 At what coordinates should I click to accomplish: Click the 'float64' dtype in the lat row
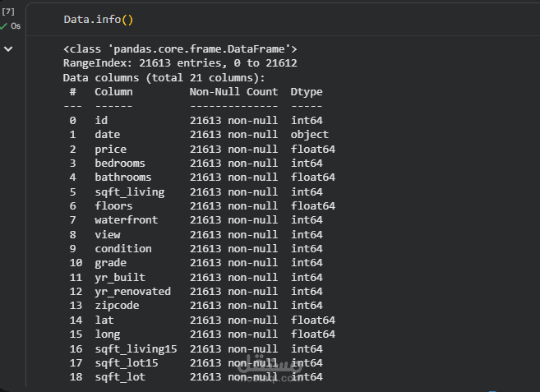coord(312,320)
